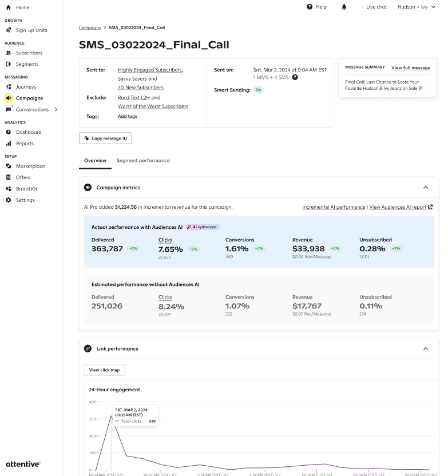Click the Copy message ID button
Image resolution: width=448 pixels, height=476 pixels.
click(x=105, y=138)
